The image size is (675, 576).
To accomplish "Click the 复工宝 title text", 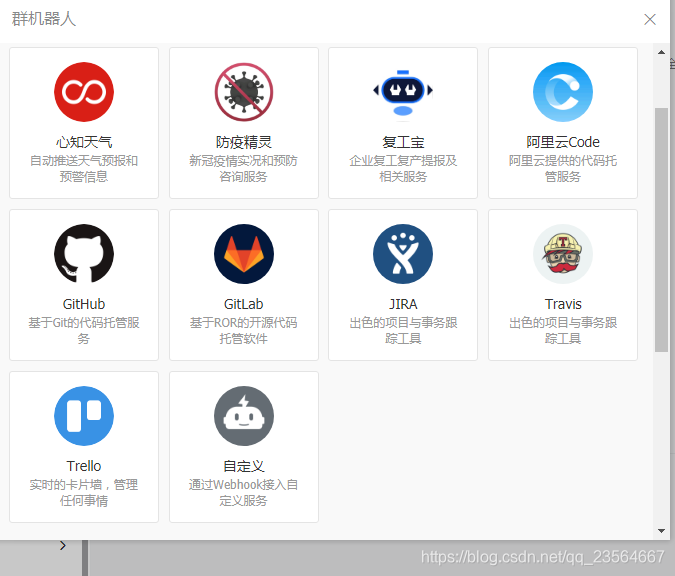I will pos(403,142).
